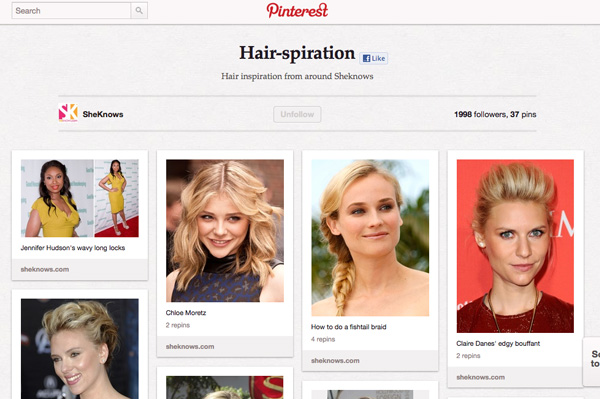The height and width of the screenshot is (399, 600).
Task: Click the 'How to do a fishtail braid' caption
Action: tap(349, 327)
